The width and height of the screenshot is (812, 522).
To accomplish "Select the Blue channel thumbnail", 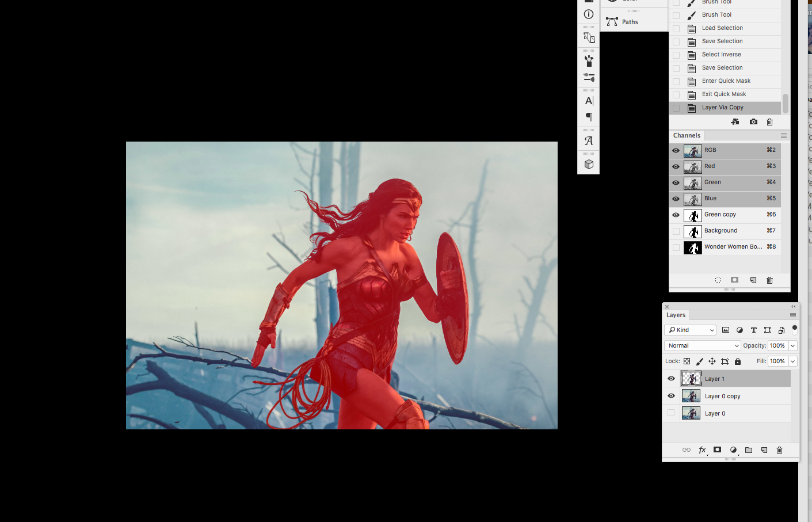I will (x=693, y=199).
